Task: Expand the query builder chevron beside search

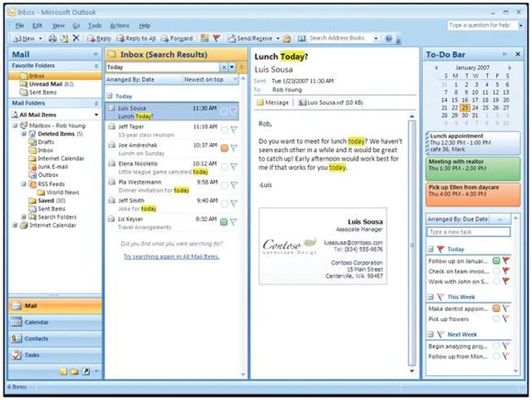Action: coord(242,67)
